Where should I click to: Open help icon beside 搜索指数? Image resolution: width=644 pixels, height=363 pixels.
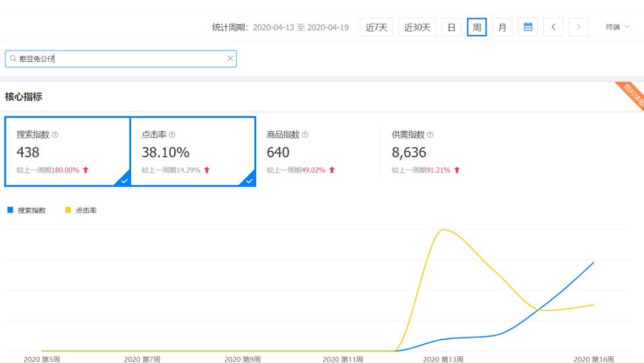[55, 135]
